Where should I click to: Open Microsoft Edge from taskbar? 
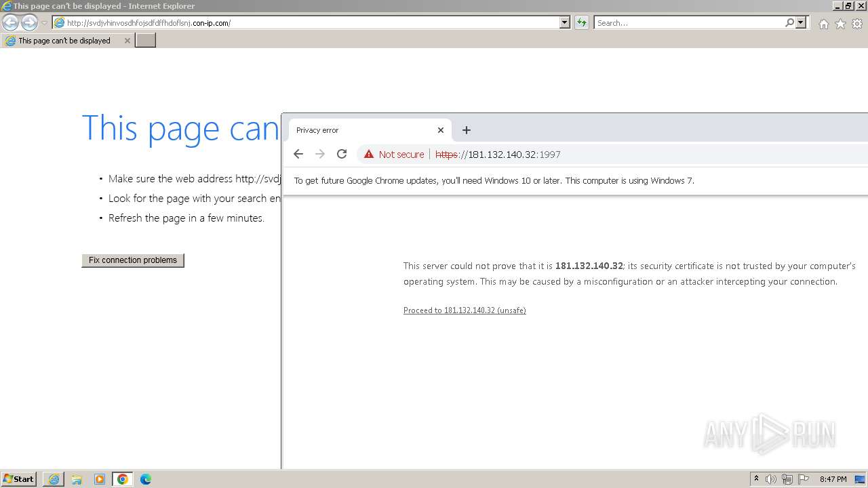(x=146, y=479)
